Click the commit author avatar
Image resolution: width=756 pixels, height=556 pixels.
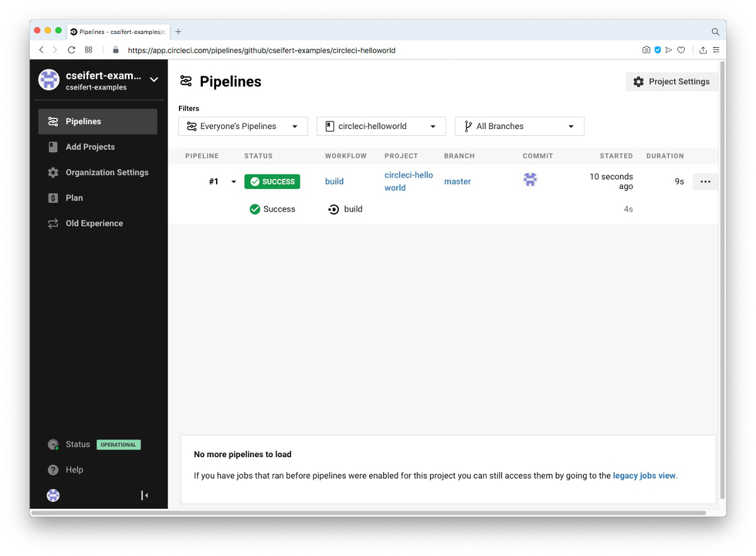click(530, 180)
